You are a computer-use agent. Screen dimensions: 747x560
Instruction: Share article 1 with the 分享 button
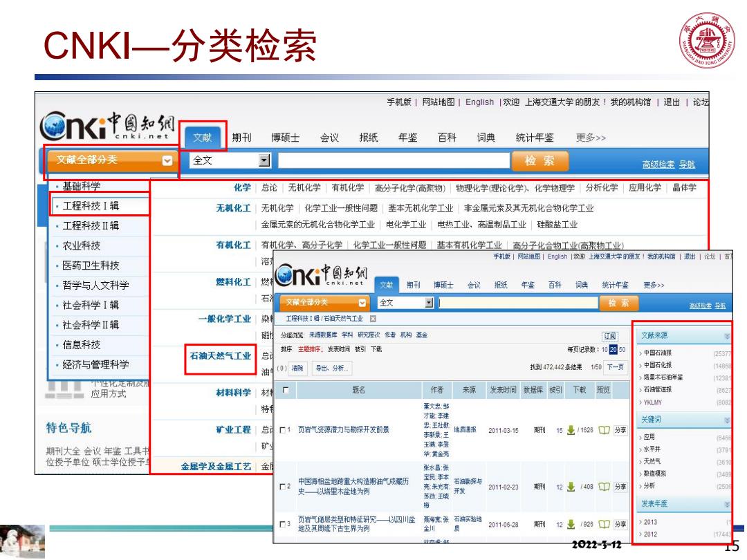point(620,430)
